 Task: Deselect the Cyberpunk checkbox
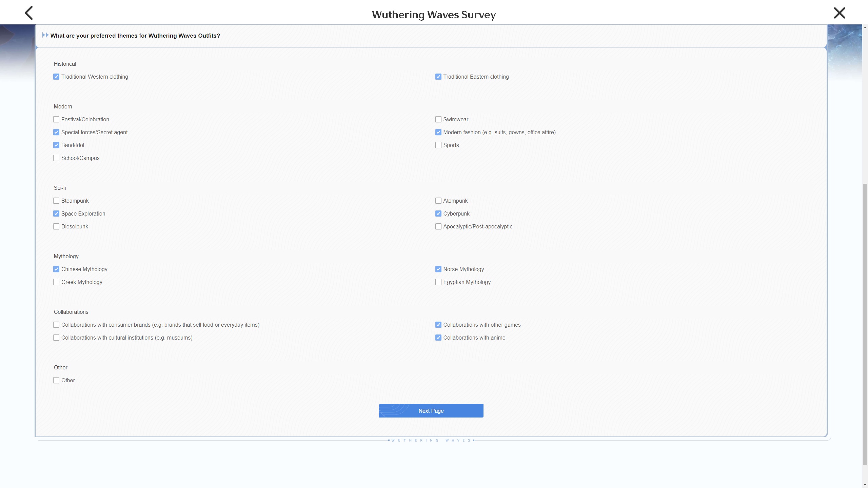tap(438, 214)
